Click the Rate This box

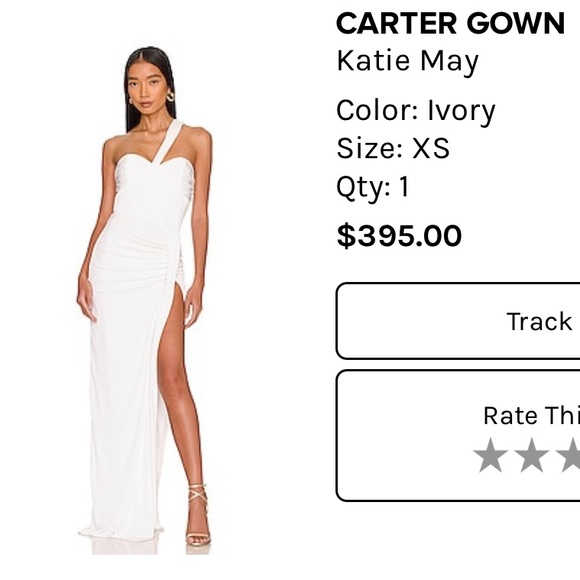[x=458, y=435]
